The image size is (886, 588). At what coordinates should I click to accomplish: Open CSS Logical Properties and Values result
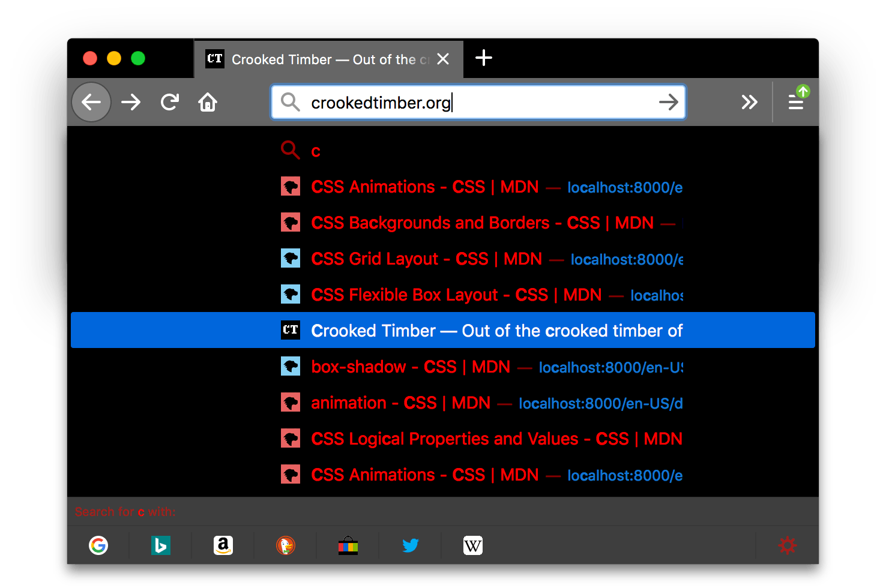click(x=443, y=439)
